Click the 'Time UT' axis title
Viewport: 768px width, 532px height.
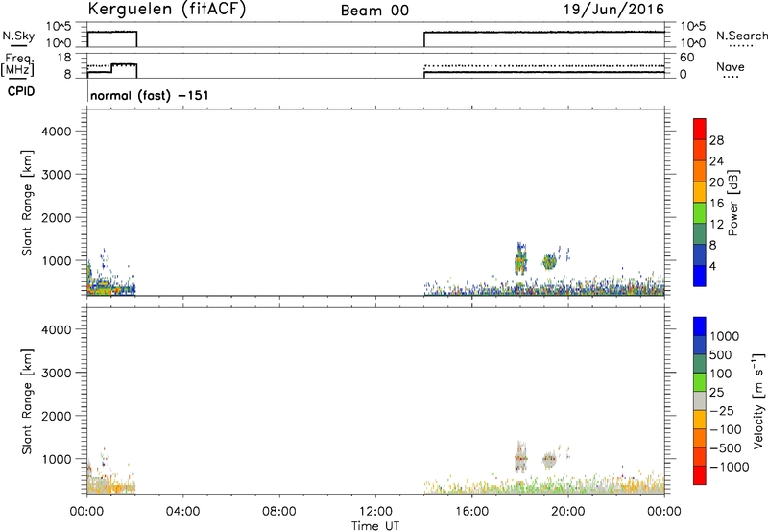(375, 526)
